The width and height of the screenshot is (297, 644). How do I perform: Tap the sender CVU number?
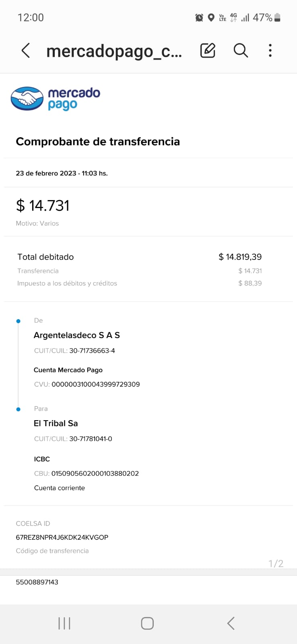[95, 384]
